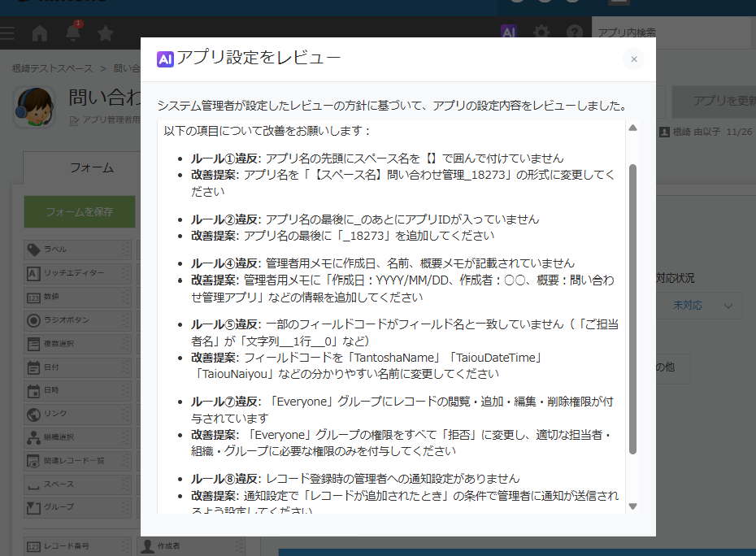Open the help question mark icon

point(575,33)
